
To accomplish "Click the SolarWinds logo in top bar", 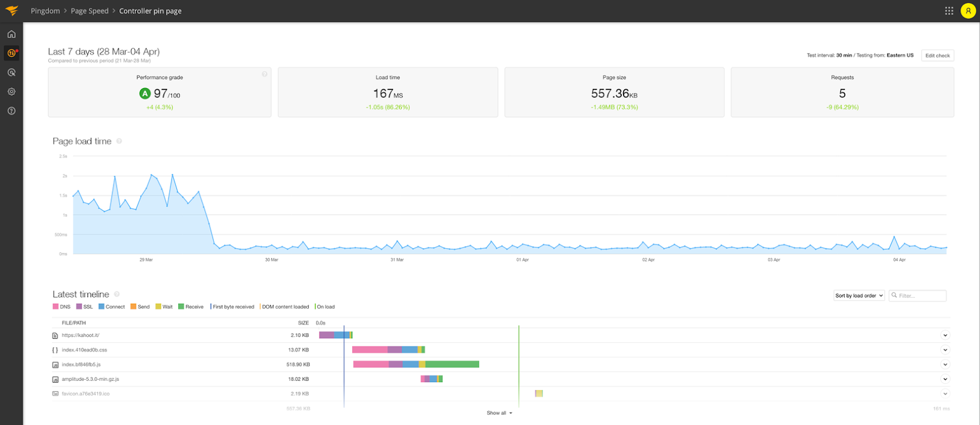I will pos(12,10).
